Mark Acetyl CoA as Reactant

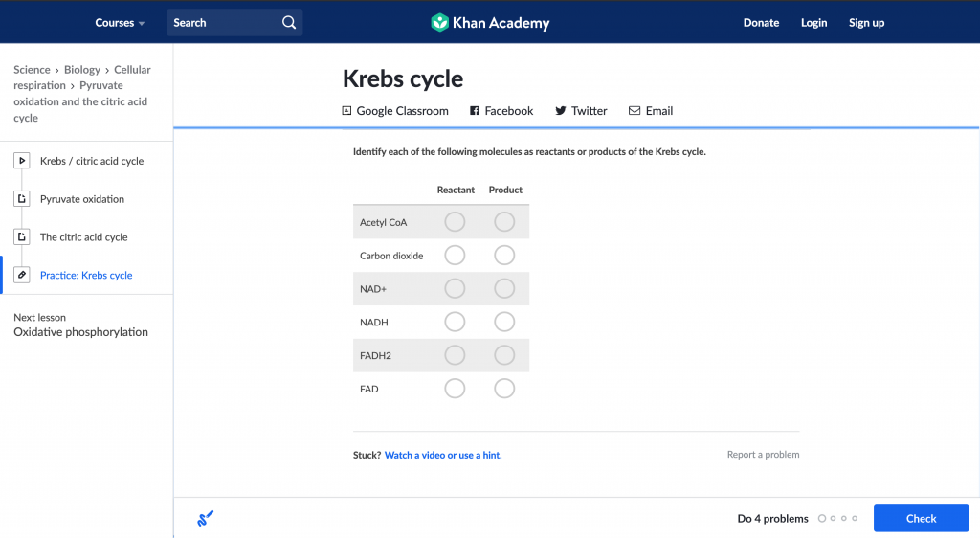point(455,222)
